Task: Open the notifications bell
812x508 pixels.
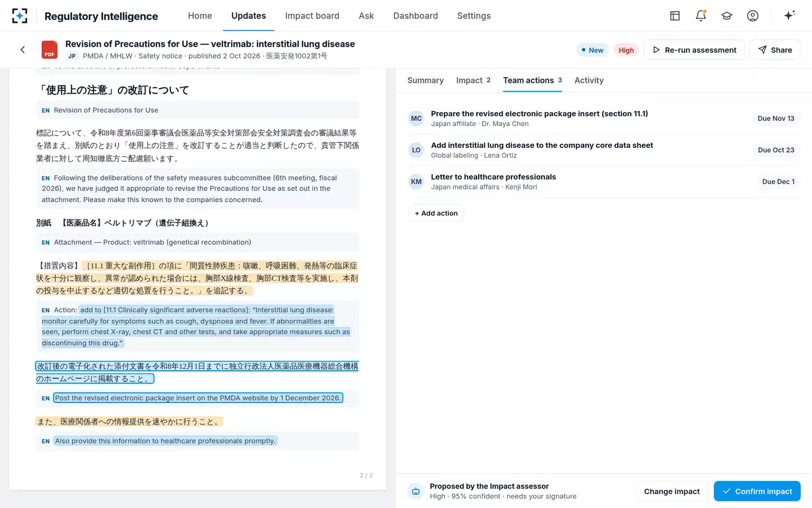Action: (701, 16)
